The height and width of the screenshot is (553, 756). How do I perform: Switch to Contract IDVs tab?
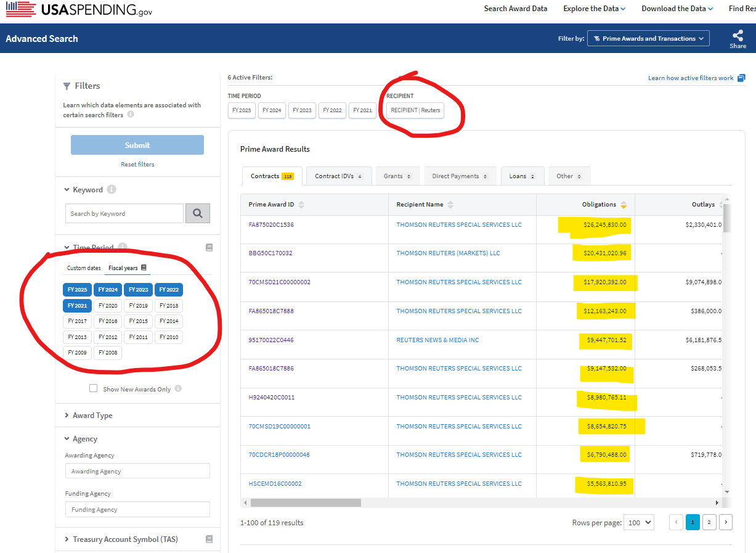[339, 176]
